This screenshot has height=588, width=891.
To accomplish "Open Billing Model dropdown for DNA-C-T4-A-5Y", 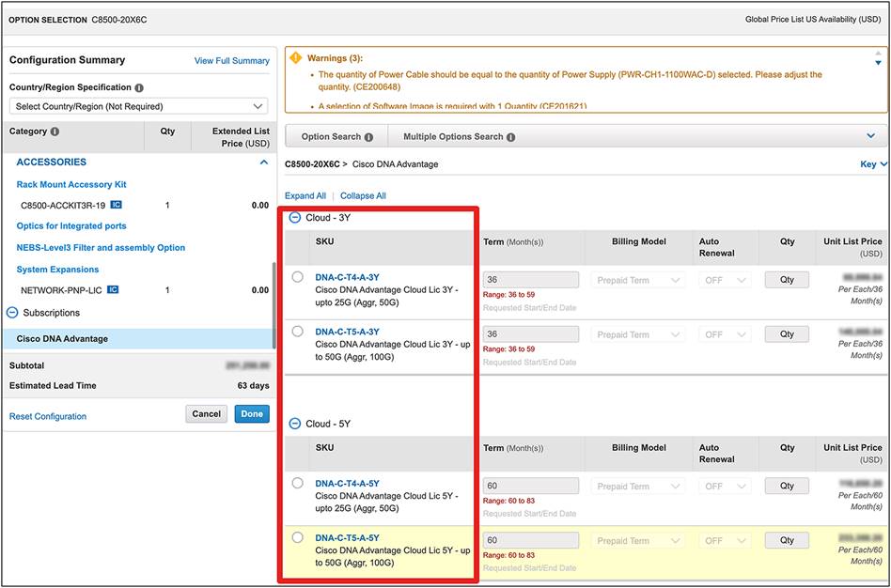I will 638,487.
